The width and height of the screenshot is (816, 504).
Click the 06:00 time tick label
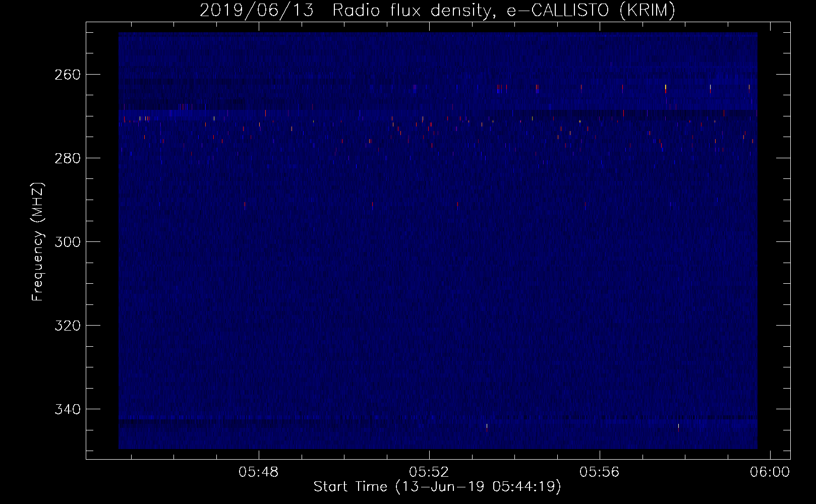coord(770,472)
